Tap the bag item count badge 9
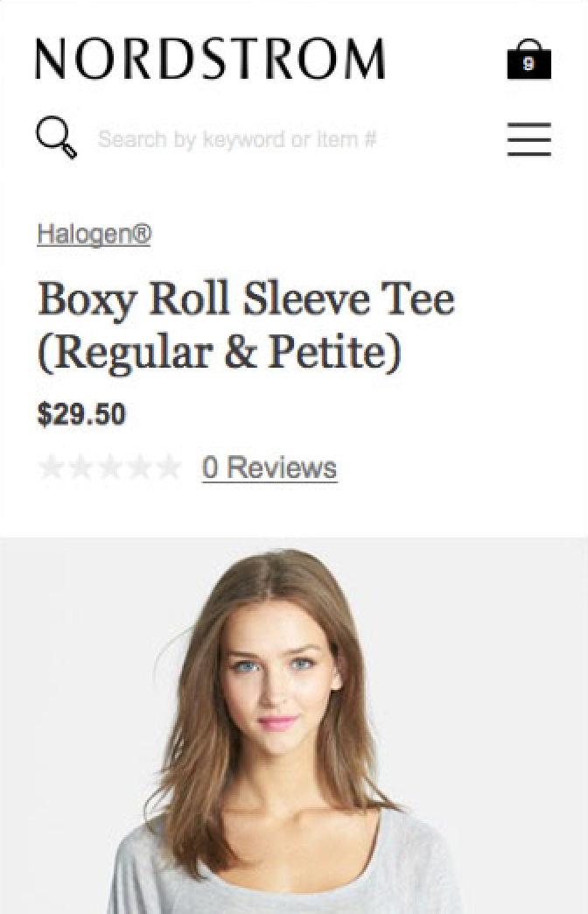The image size is (588, 914). point(528,64)
